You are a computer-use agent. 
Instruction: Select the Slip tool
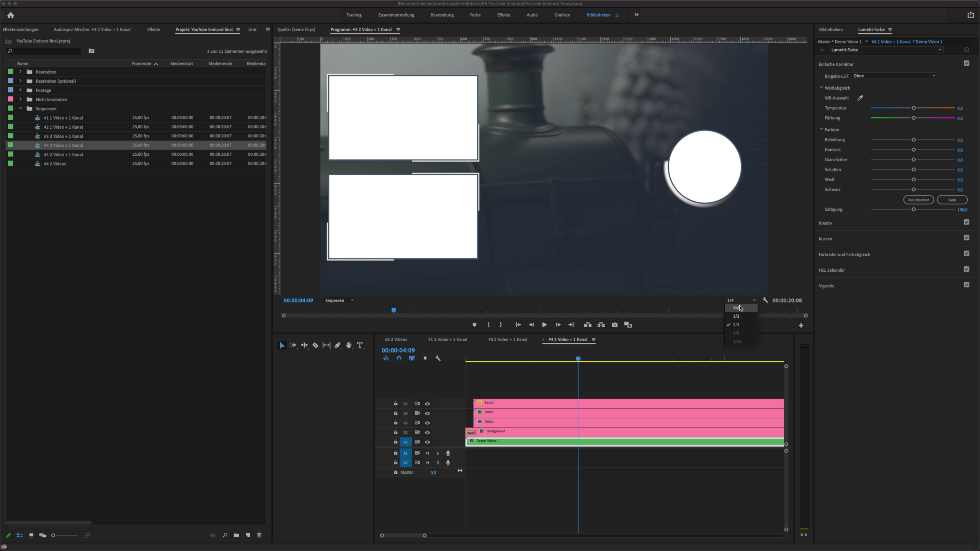click(327, 346)
